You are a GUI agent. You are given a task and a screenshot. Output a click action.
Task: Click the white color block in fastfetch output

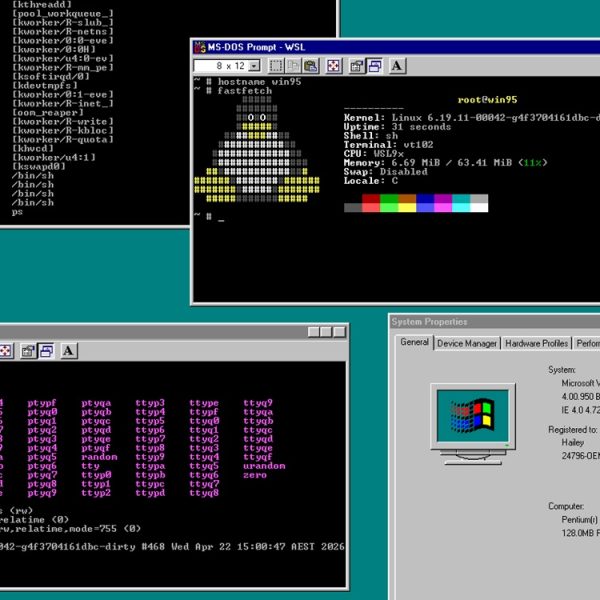(479, 207)
